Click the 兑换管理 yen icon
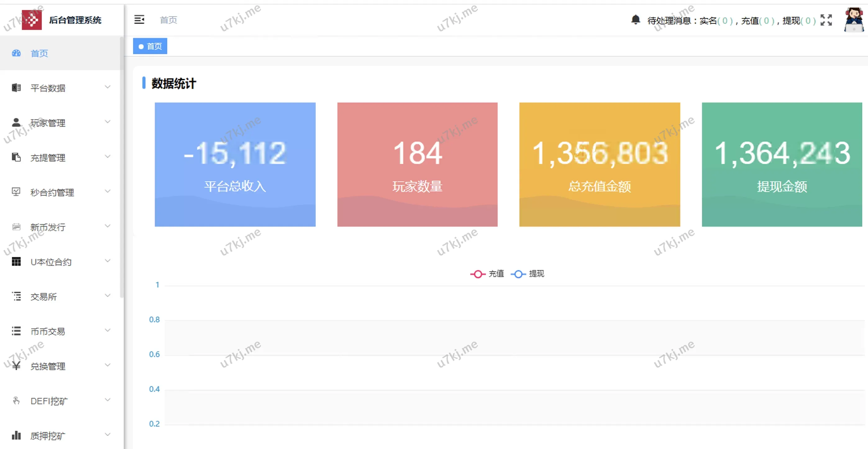The width and height of the screenshot is (868, 449). coord(16,366)
